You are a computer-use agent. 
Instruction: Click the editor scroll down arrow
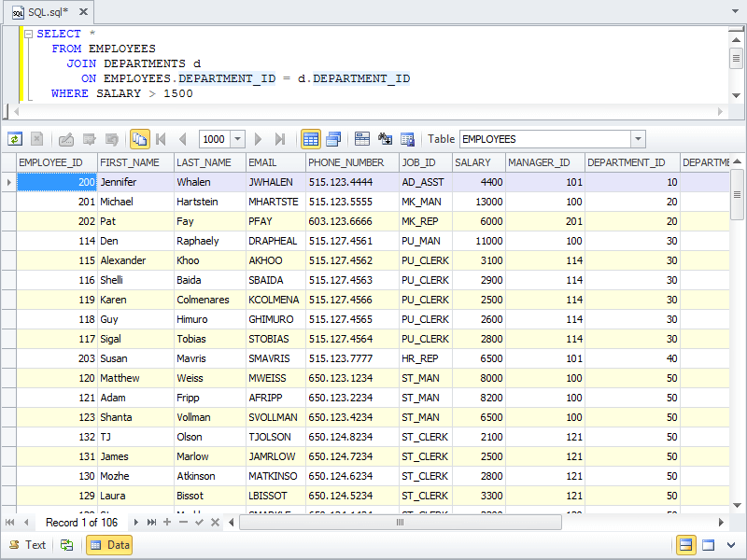point(736,95)
